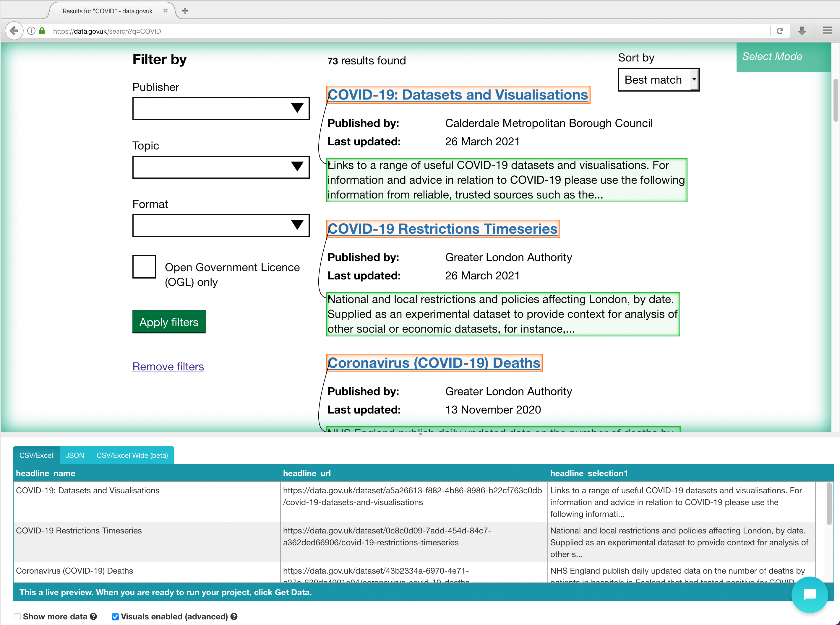
Task: Expand the Topic filter dropdown
Action: 221,167
